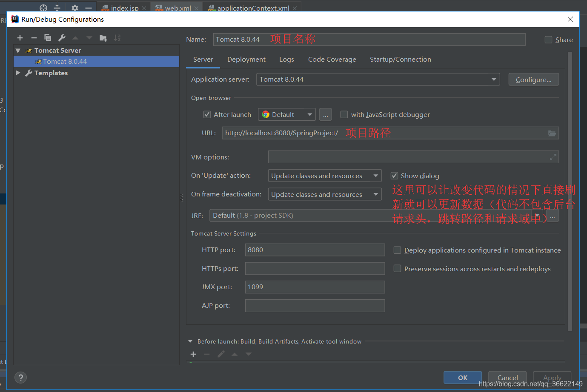This screenshot has height=392, width=587.
Task: Remove before launch task minus icon
Action: pos(207,354)
